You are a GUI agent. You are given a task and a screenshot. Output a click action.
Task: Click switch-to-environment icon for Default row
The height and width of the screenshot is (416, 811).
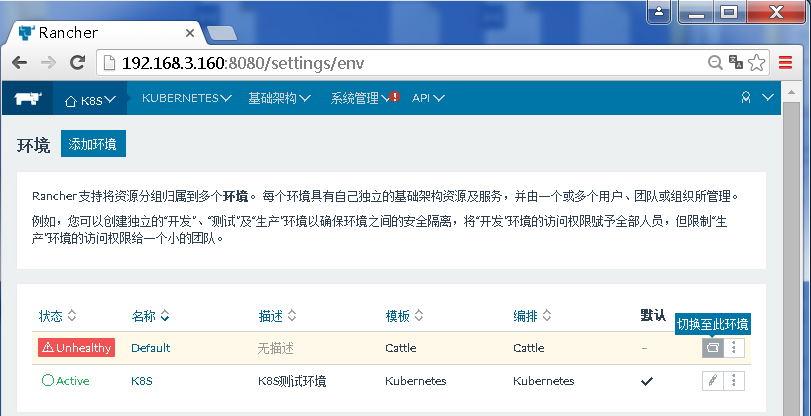pos(713,348)
